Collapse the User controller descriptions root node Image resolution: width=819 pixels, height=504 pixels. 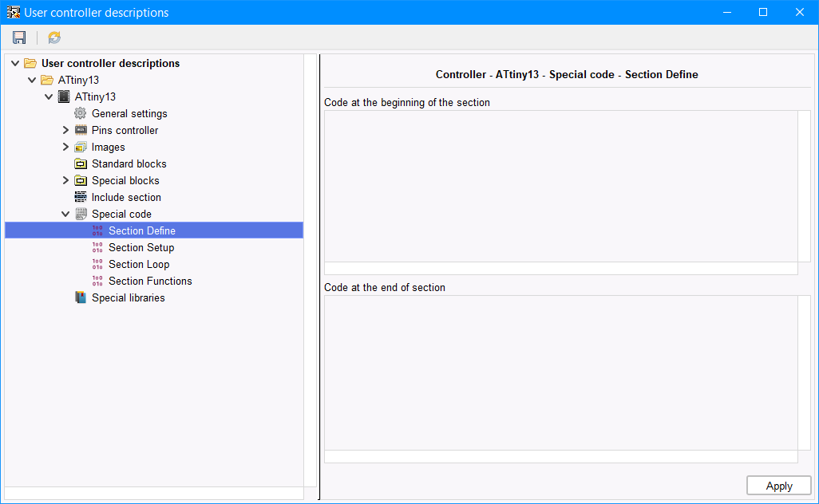click(15, 63)
